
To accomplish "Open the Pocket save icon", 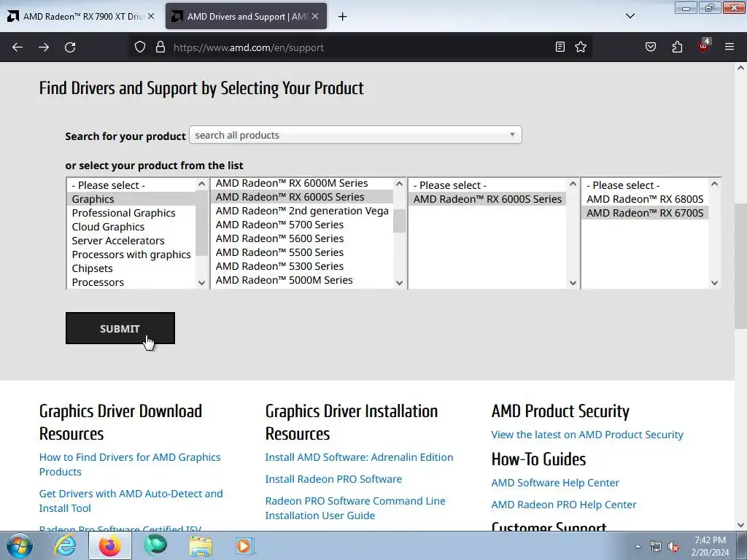I will coord(651,47).
